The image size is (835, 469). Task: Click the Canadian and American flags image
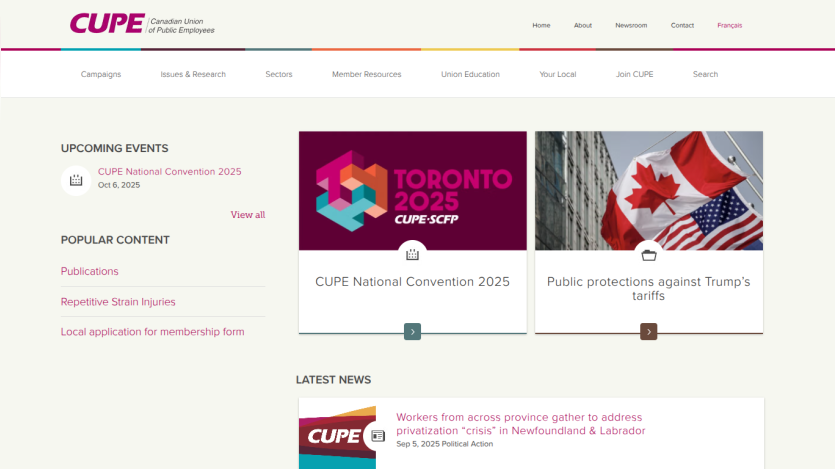coord(649,191)
